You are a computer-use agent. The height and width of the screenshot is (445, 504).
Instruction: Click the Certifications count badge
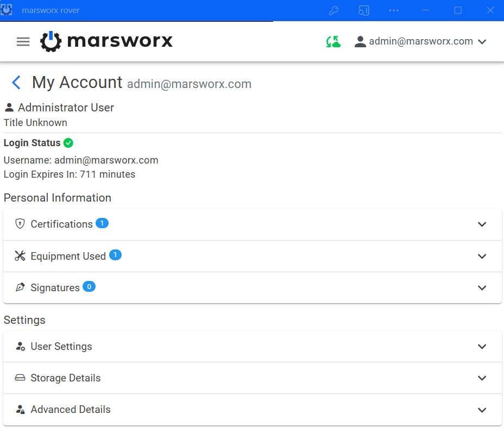pos(102,223)
